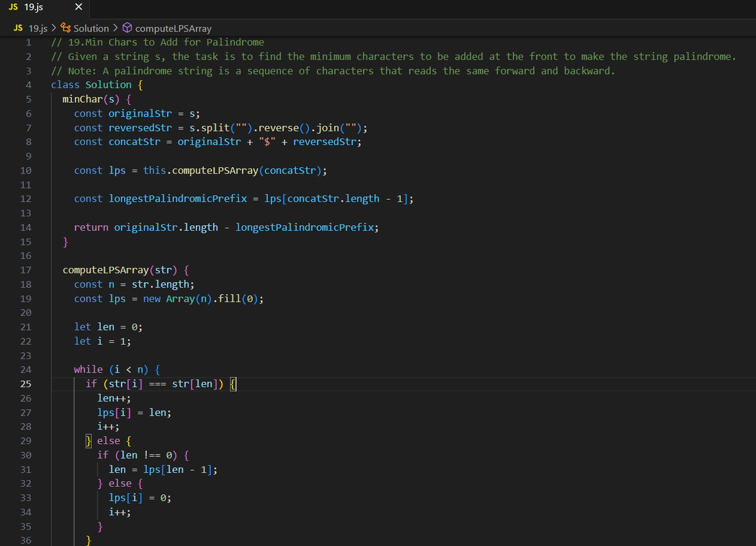The height and width of the screenshot is (546, 756).
Task: Click the comment on line 3 about palindrome note
Action: (333, 71)
